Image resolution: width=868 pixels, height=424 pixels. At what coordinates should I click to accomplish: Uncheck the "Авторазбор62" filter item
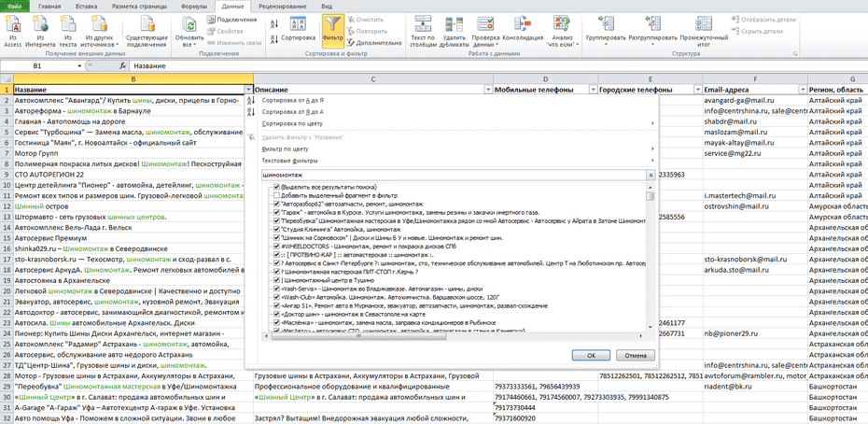tap(277, 204)
